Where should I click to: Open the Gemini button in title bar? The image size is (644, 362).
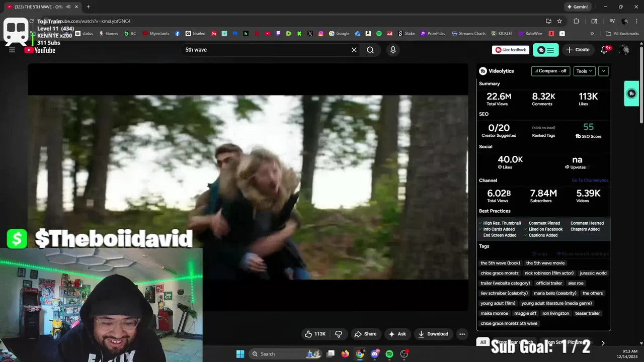point(577,7)
